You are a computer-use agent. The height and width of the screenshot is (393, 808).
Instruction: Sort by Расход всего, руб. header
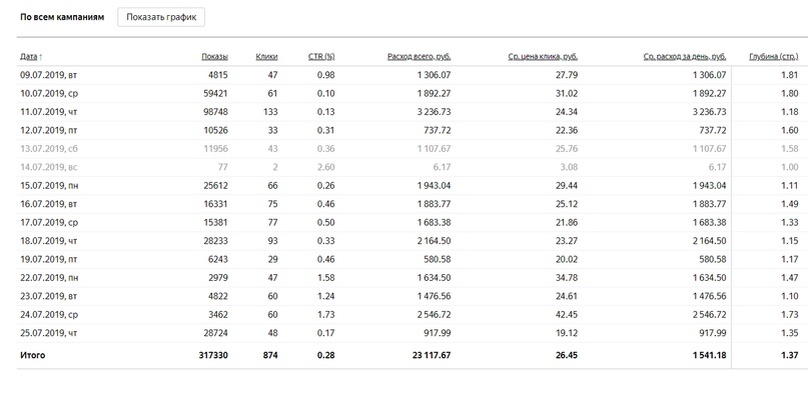coord(419,57)
